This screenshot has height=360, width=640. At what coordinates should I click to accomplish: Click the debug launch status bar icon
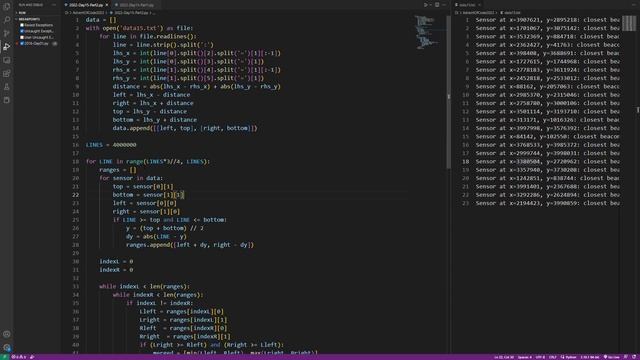point(32,357)
